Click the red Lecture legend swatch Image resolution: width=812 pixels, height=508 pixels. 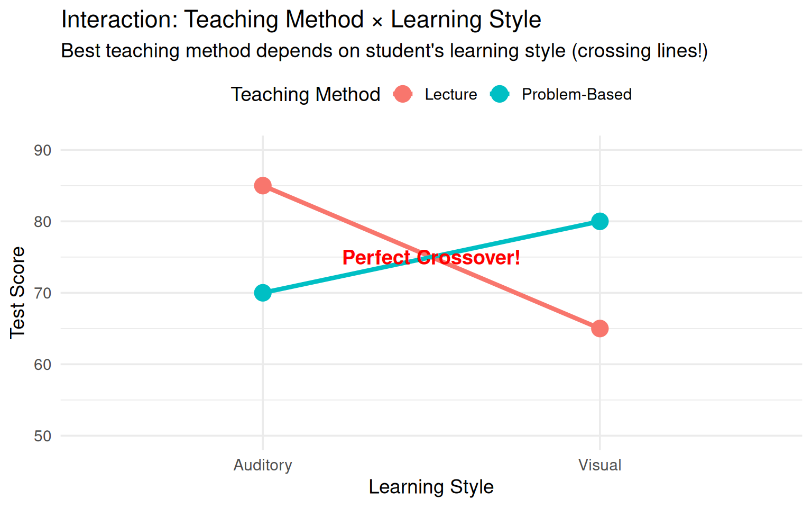coord(403,94)
